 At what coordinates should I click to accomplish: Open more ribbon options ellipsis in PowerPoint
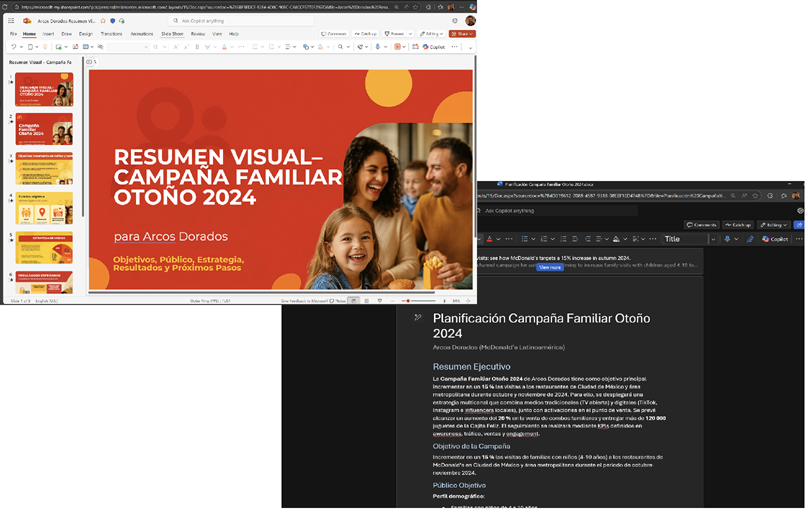(x=454, y=47)
